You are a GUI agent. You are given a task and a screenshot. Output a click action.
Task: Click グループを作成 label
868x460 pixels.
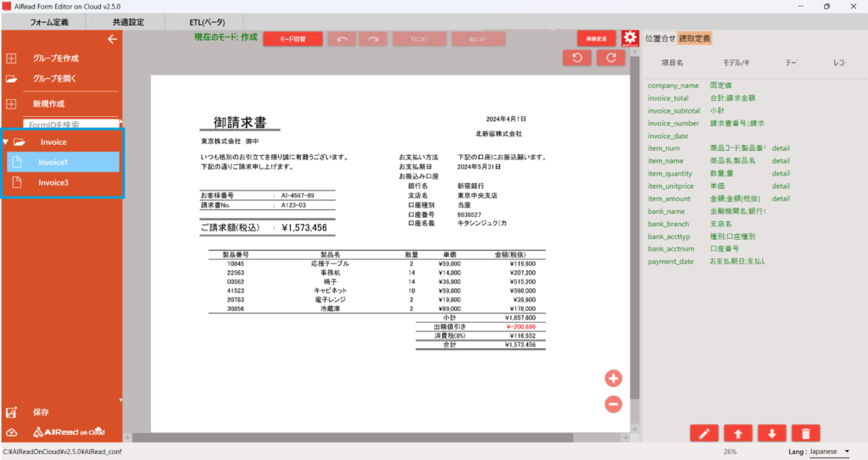[x=55, y=58]
